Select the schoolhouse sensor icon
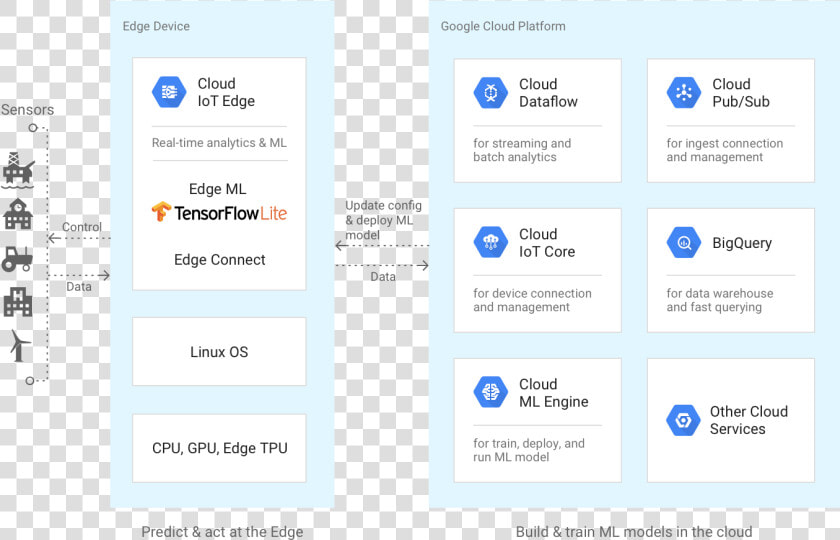 (18, 214)
